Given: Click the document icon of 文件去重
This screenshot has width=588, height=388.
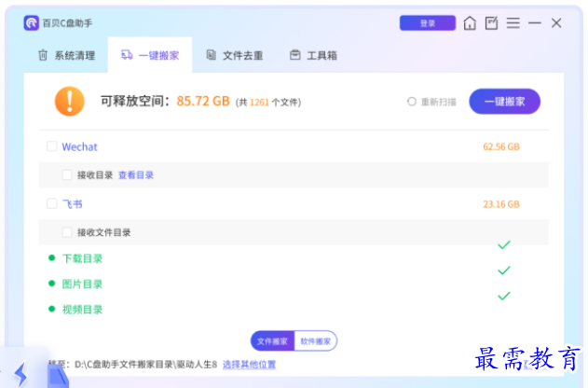Looking at the screenshot, I should (212, 55).
